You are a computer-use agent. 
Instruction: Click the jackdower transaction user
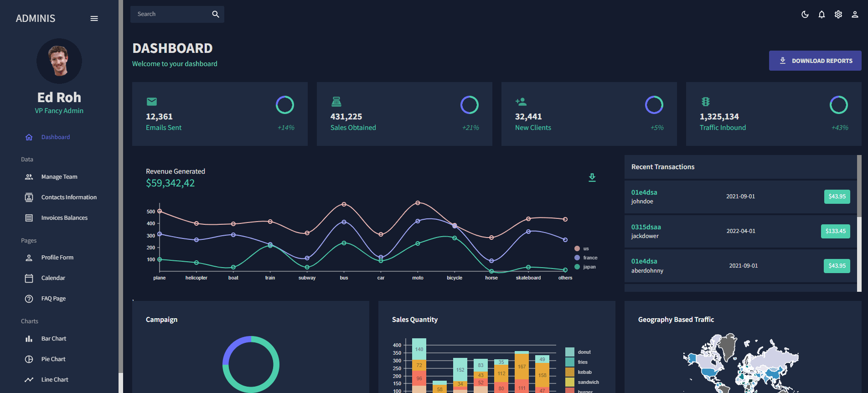pos(645,236)
